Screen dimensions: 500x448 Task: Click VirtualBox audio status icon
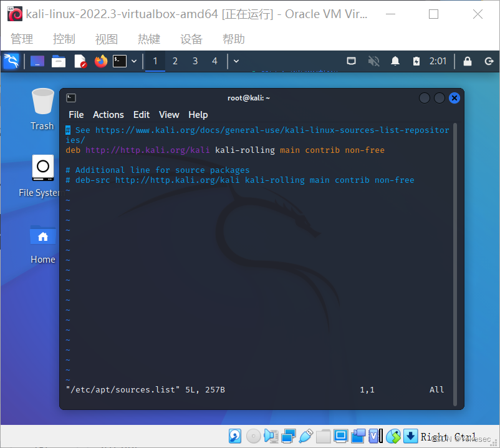point(271,436)
